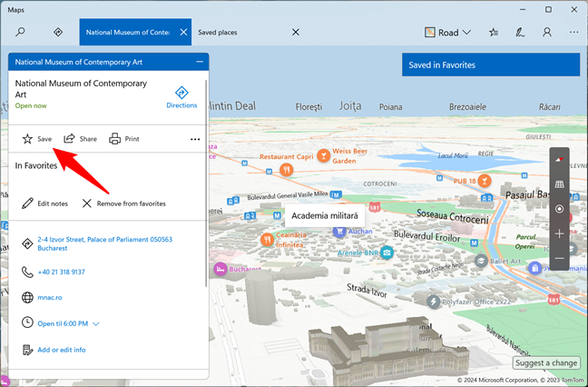Click Remove from favorites
588x387 pixels.
(123, 203)
